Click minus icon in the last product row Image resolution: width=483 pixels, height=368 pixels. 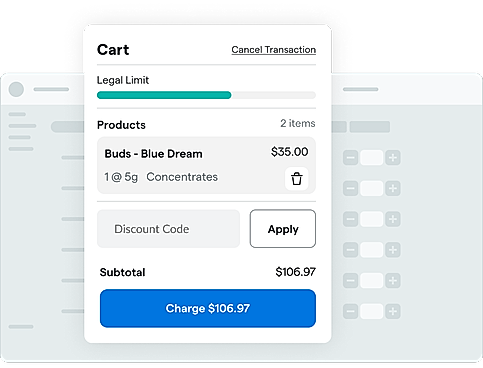351,311
